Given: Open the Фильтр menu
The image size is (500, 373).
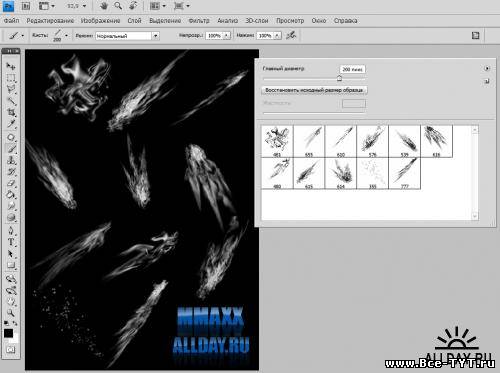Looking at the screenshot, I should [x=199, y=21].
